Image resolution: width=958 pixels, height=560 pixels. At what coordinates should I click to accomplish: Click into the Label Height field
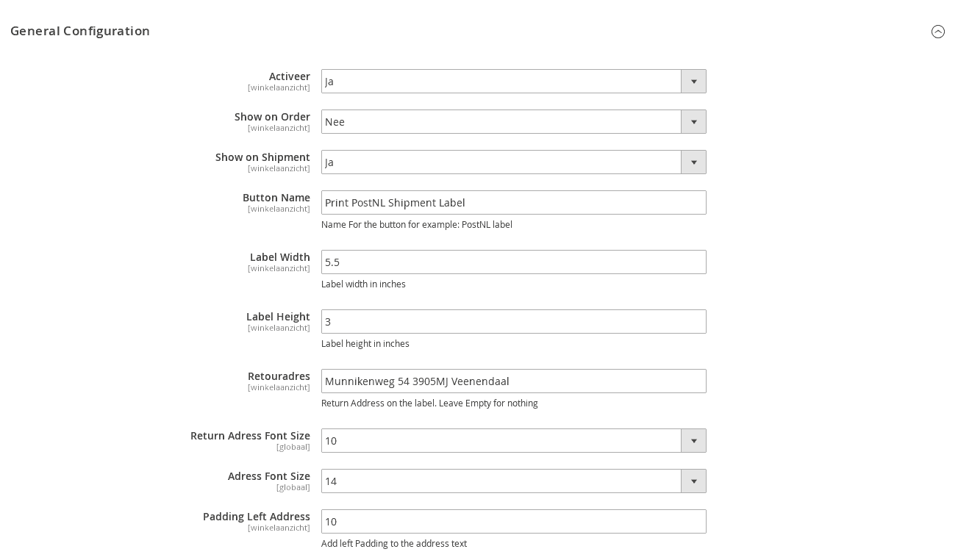pyautogui.click(x=513, y=322)
